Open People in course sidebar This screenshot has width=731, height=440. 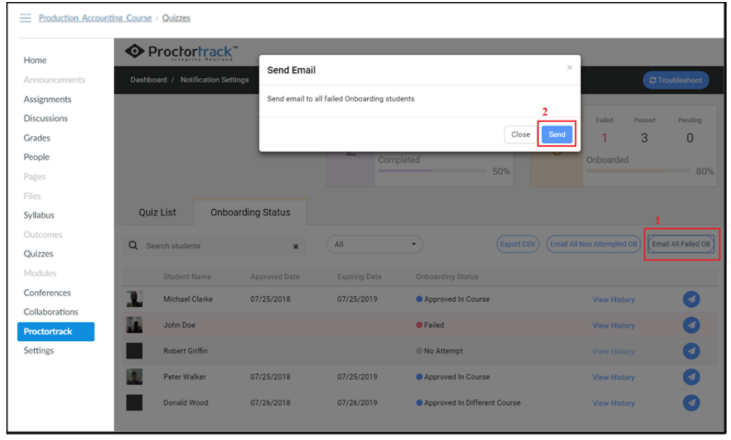tap(36, 157)
